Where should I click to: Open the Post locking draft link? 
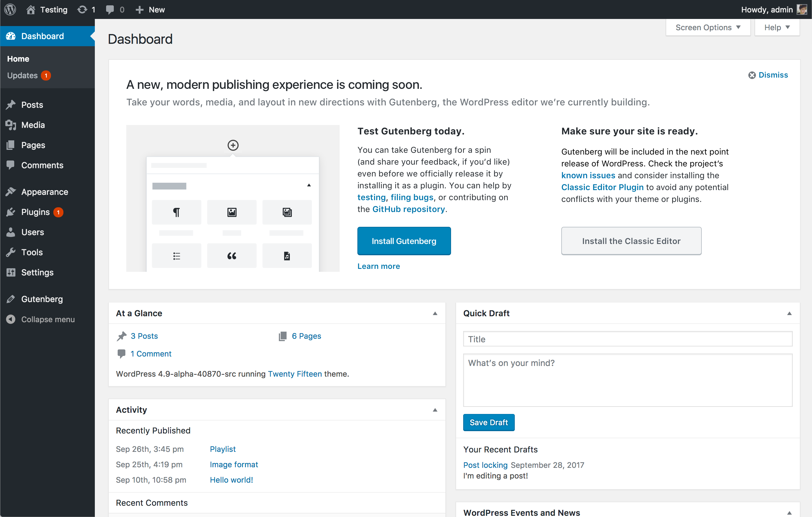pos(485,465)
